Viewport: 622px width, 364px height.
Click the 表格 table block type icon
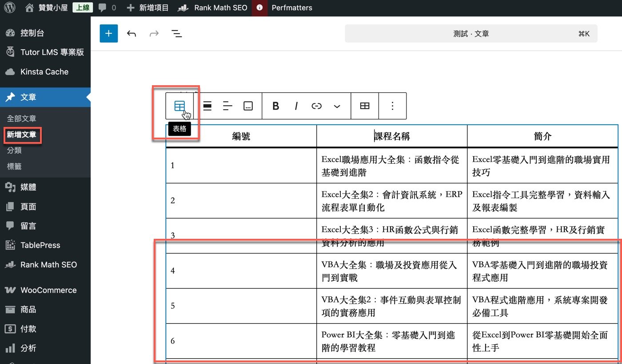coord(179,106)
